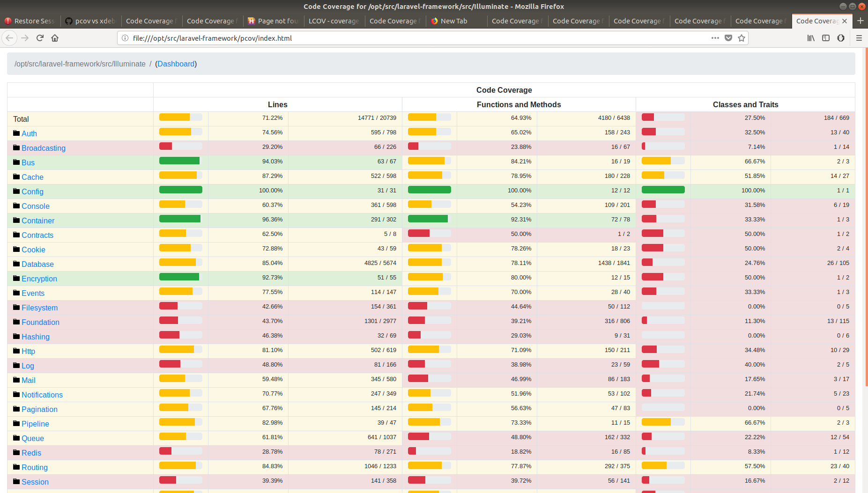The height and width of the screenshot is (493, 868).
Task: Switch to the New Tab tab
Action: pyautogui.click(x=456, y=21)
